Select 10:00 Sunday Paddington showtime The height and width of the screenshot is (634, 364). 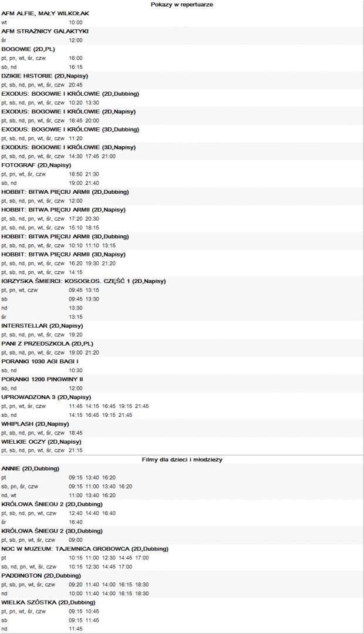click(76, 593)
